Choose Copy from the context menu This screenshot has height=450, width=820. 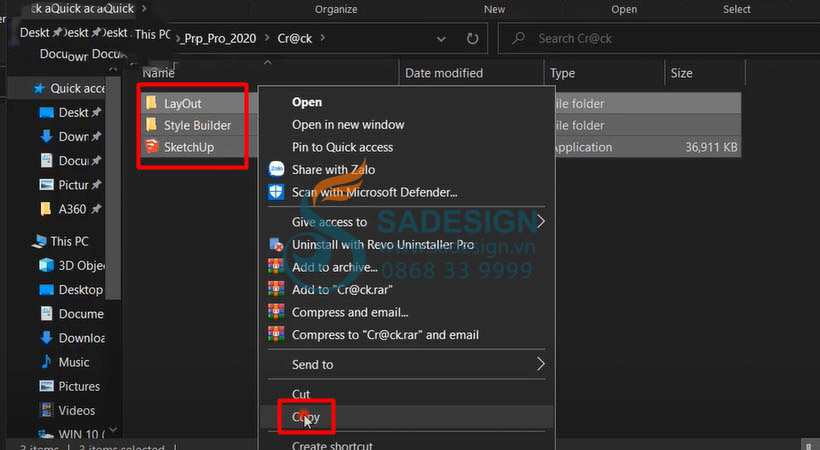(x=306, y=417)
